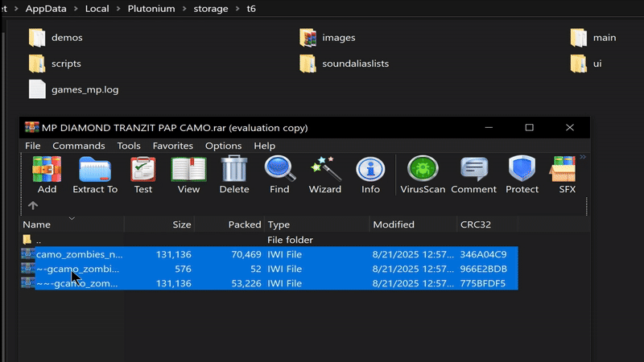Click t6 in the address breadcrumb
The width and height of the screenshot is (644, 362).
tap(251, 9)
